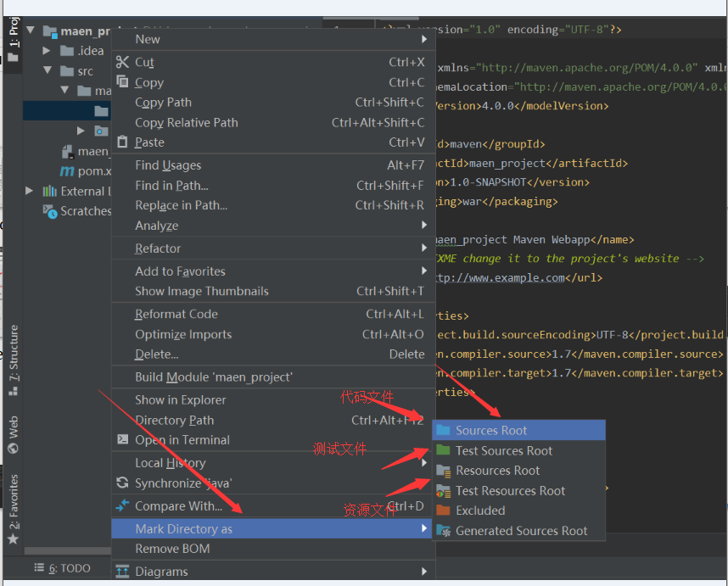Choose Delete... entry
This screenshot has width=728, height=586.
(273, 354)
